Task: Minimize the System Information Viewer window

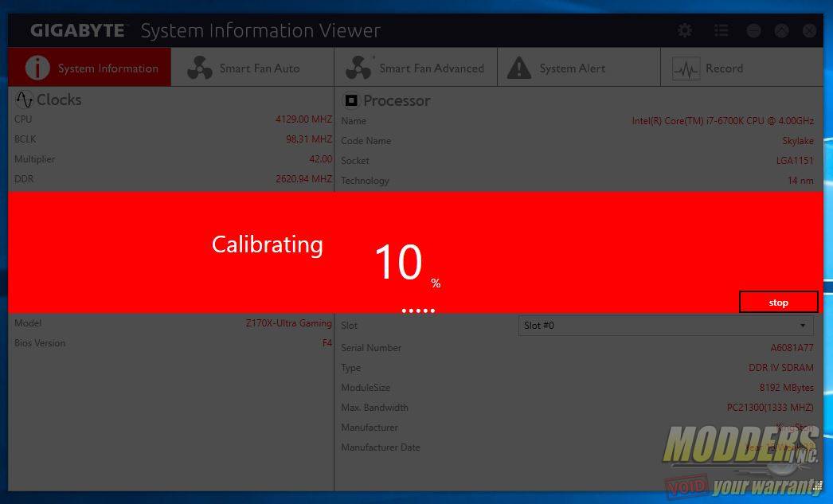Action: (754, 31)
